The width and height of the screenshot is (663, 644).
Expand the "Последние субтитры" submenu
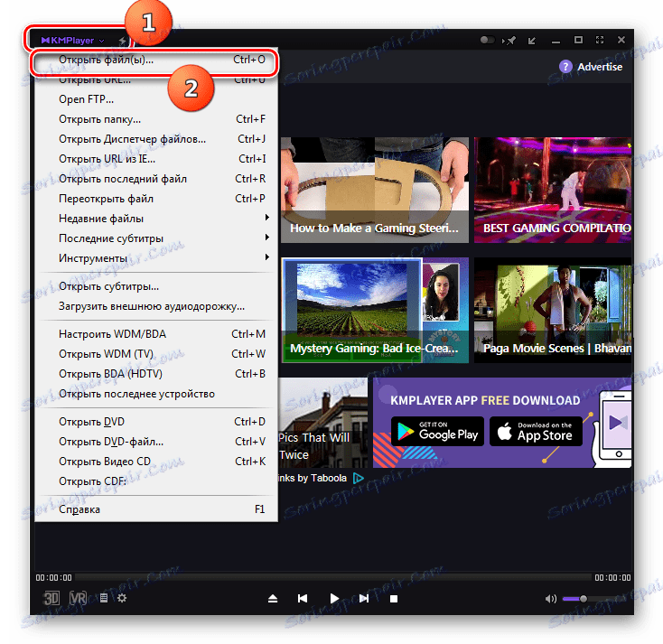155,238
